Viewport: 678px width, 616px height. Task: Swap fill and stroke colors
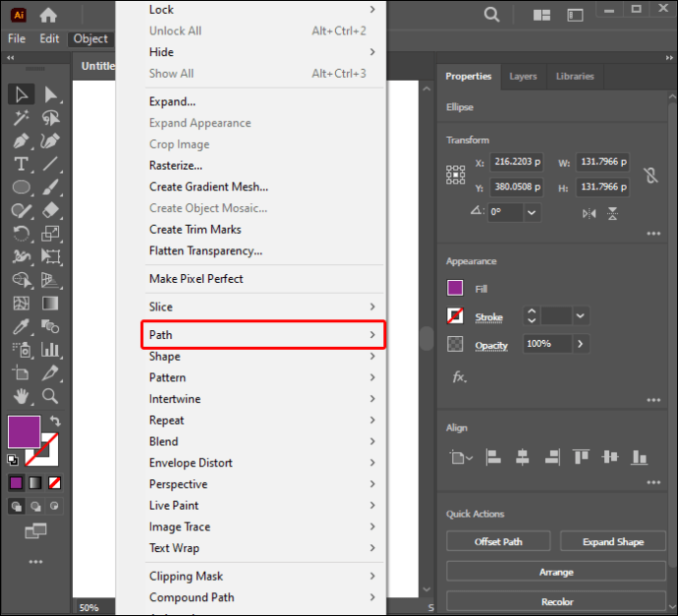(55, 420)
